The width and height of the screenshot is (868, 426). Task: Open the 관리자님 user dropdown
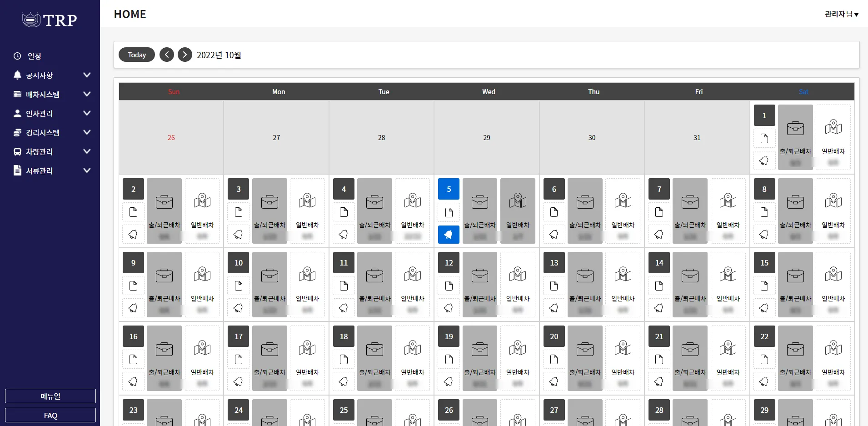(x=841, y=14)
